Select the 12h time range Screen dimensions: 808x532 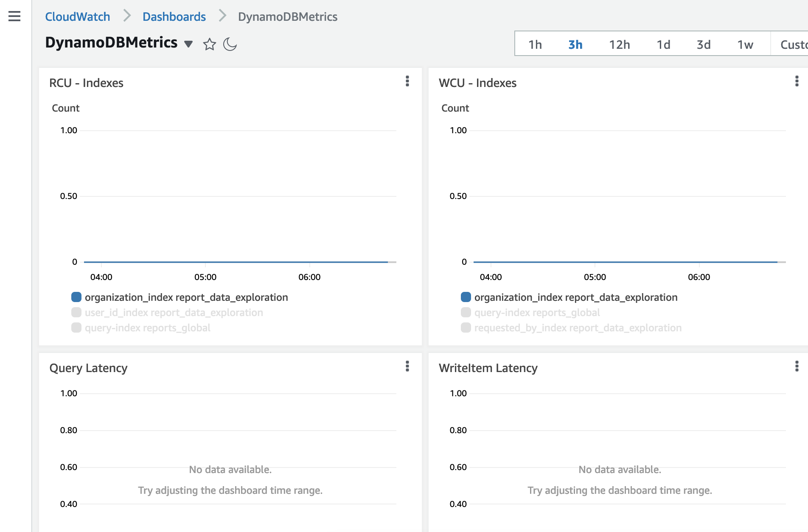tap(620, 44)
